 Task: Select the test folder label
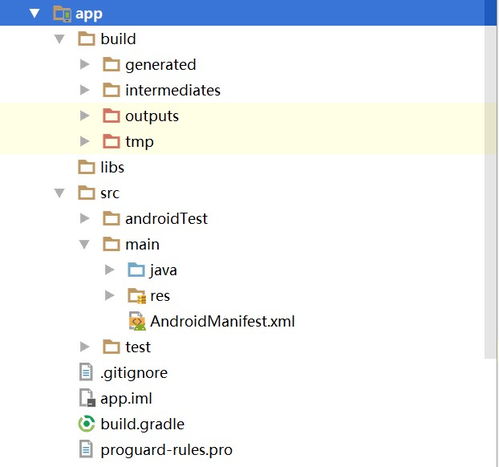coord(138,347)
